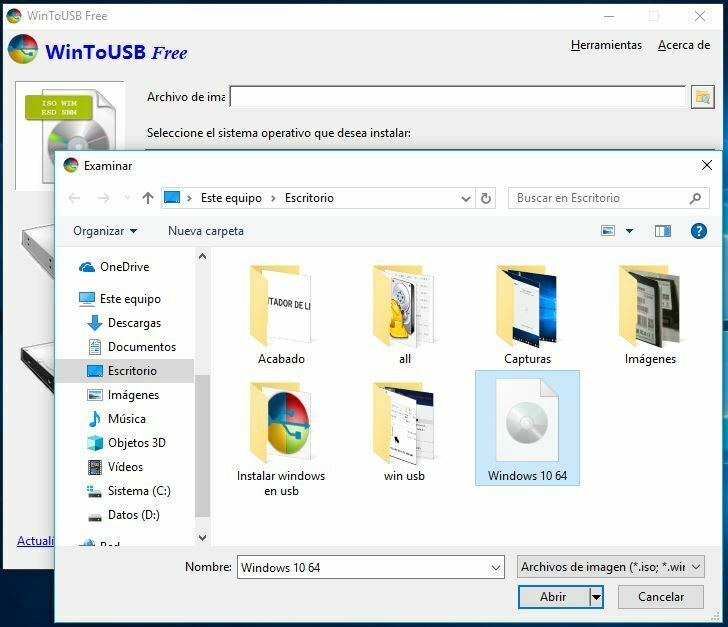
Task: Open the file type filter dropdown
Action: click(x=611, y=567)
